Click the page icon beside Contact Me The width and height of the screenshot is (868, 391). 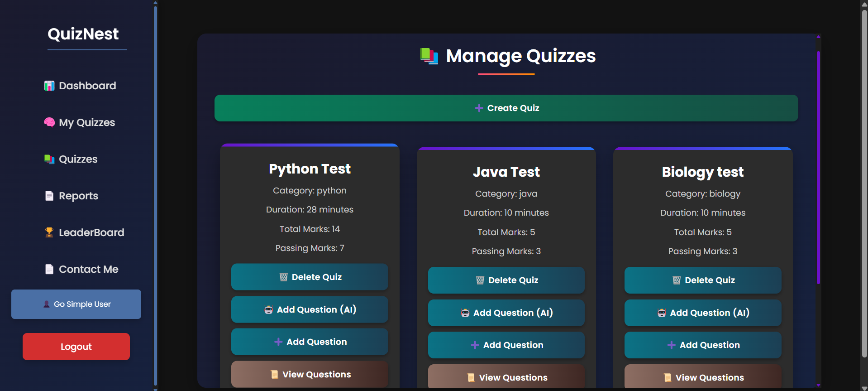[49, 269]
